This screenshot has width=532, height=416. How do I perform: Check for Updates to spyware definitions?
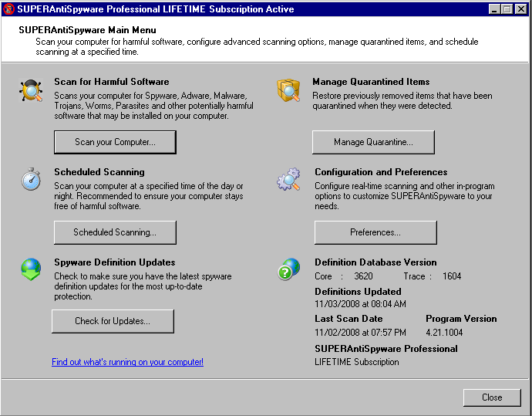coord(113,321)
